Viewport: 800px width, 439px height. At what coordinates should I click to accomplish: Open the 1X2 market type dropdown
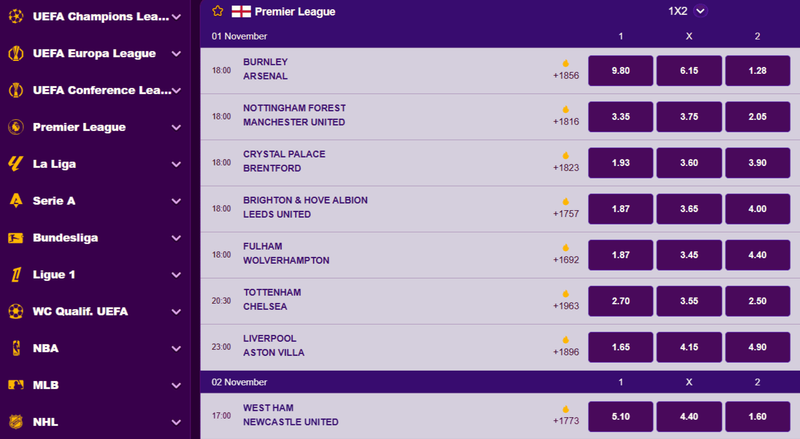tap(701, 11)
